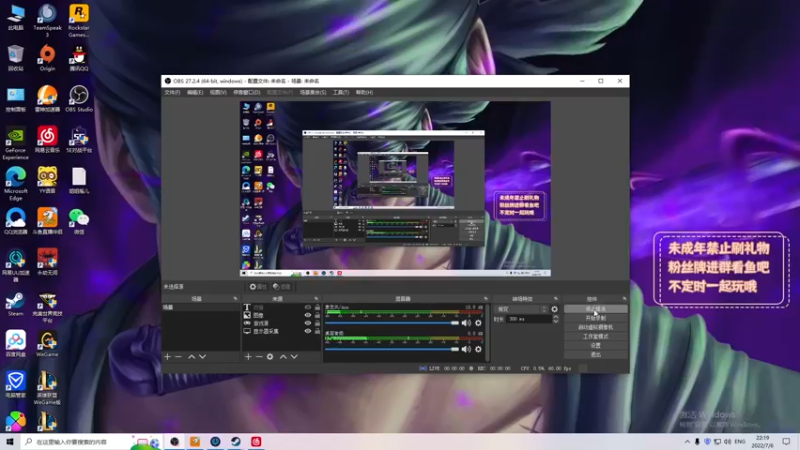Toggle the lock on the text source
This screenshot has height=450, width=800.
pyautogui.click(x=317, y=308)
